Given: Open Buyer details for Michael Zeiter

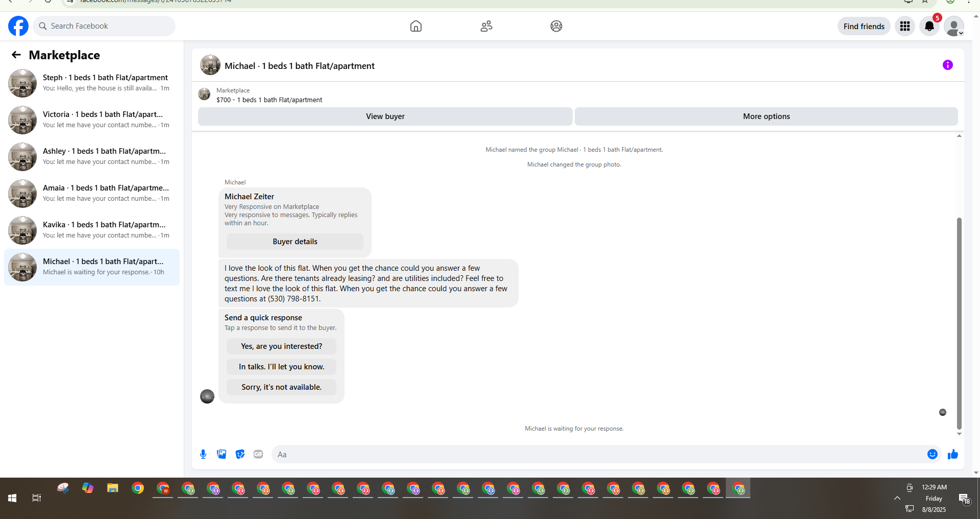Looking at the screenshot, I should [x=295, y=242].
